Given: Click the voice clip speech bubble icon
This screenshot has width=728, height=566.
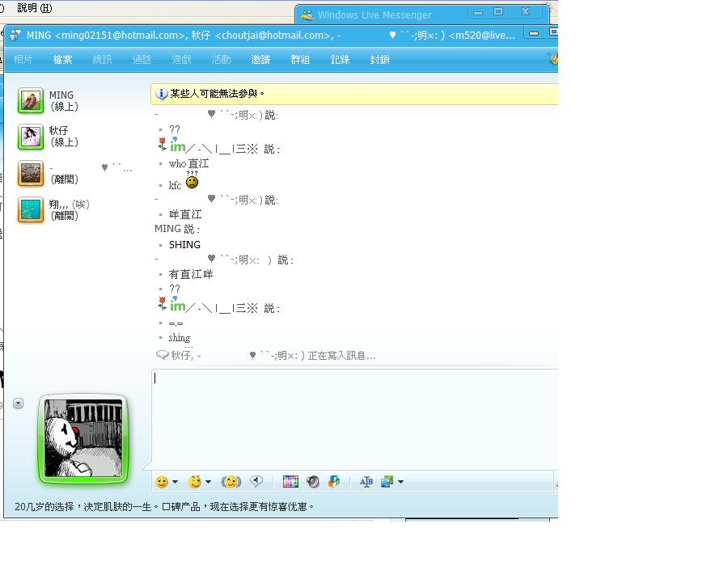Looking at the screenshot, I should 256,482.
